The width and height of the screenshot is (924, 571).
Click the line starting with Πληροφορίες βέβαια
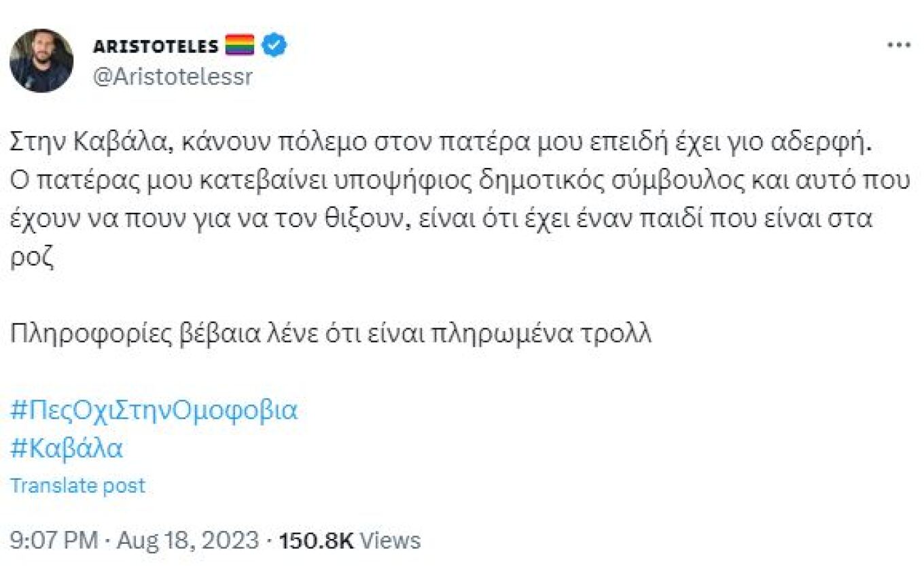331,334
